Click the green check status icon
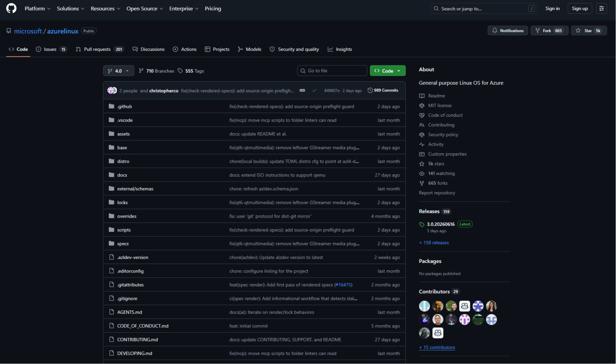 [x=314, y=91]
